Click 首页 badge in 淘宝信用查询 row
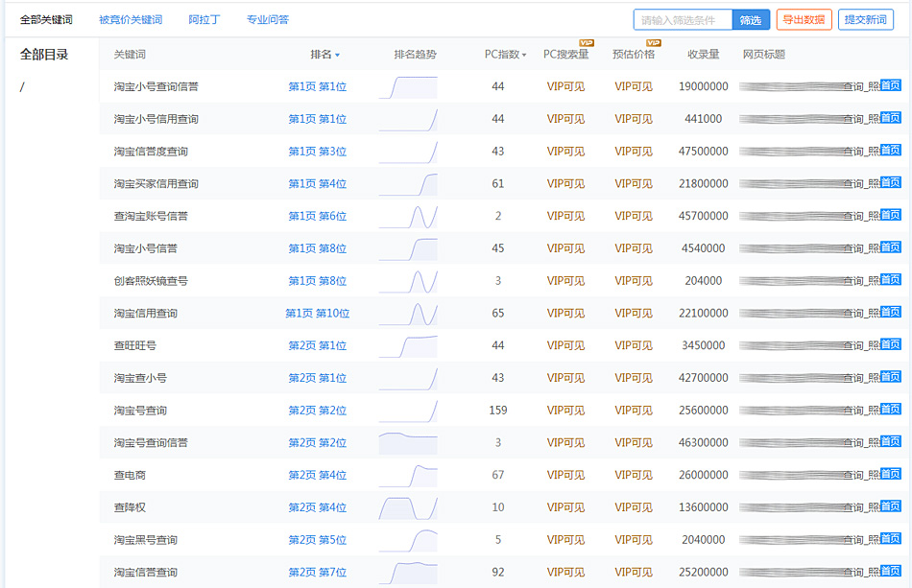This screenshot has width=912, height=588. click(x=891, y=312)
